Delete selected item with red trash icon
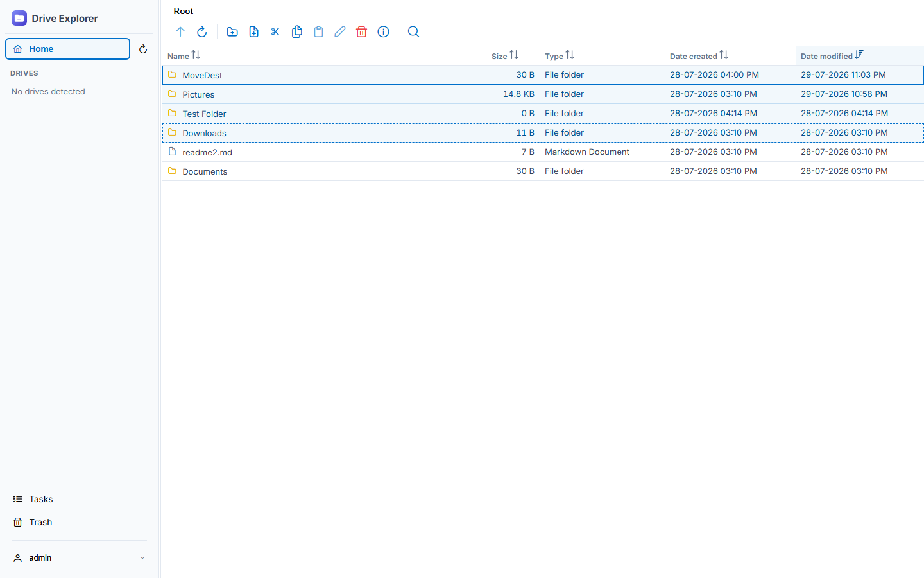924x578 pixels. pyautogui.click(x=361, y=31)
